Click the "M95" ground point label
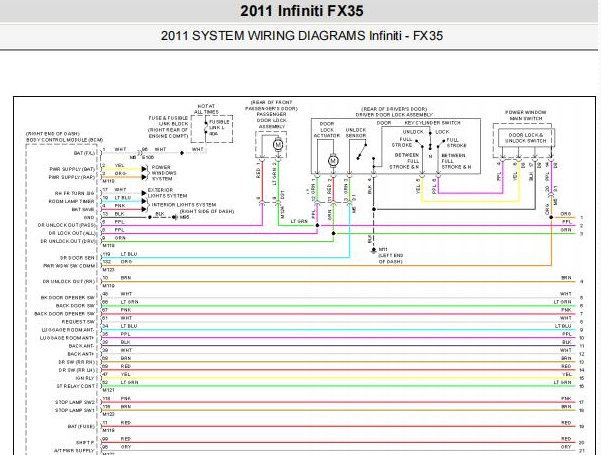This screenshot has height=455, width=601. (184, 217)
